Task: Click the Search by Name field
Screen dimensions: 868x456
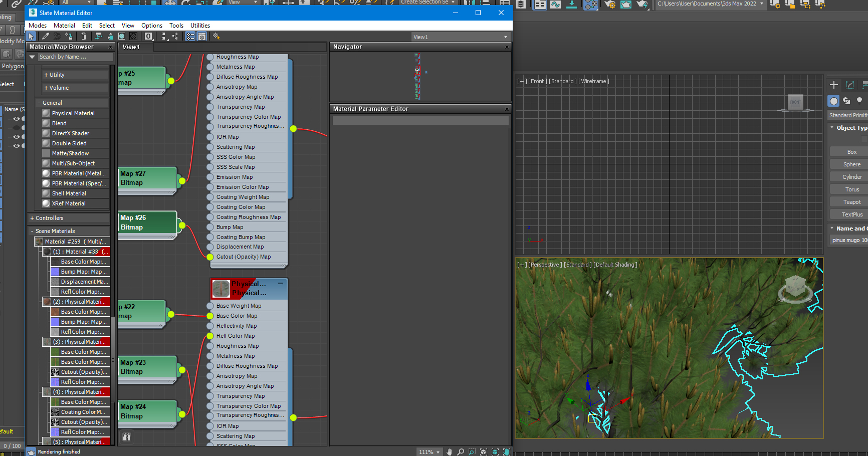Action: [x=75, y=57]
